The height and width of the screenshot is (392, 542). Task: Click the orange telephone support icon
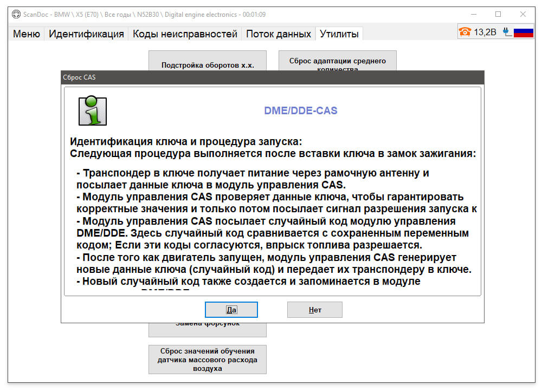pyautogui.click(x=465, y=32)
